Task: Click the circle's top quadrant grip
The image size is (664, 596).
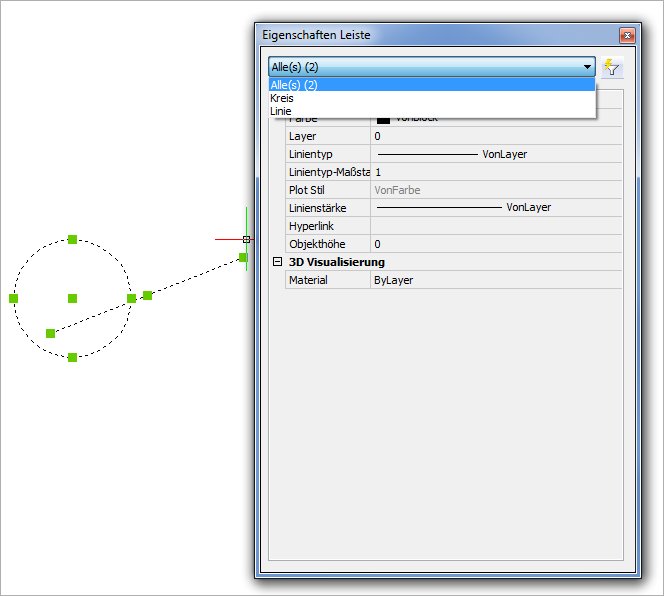Action: [x=72, y=239]
